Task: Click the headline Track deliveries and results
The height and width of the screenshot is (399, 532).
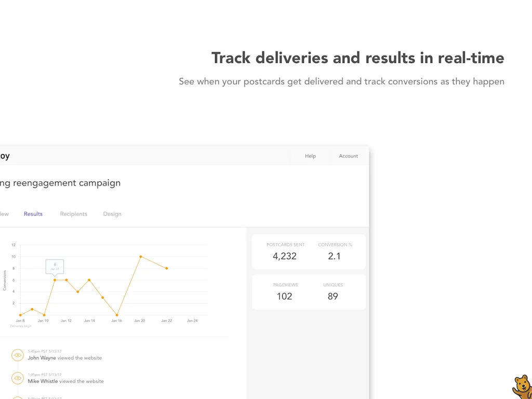Action: click(x=358, y=58)
